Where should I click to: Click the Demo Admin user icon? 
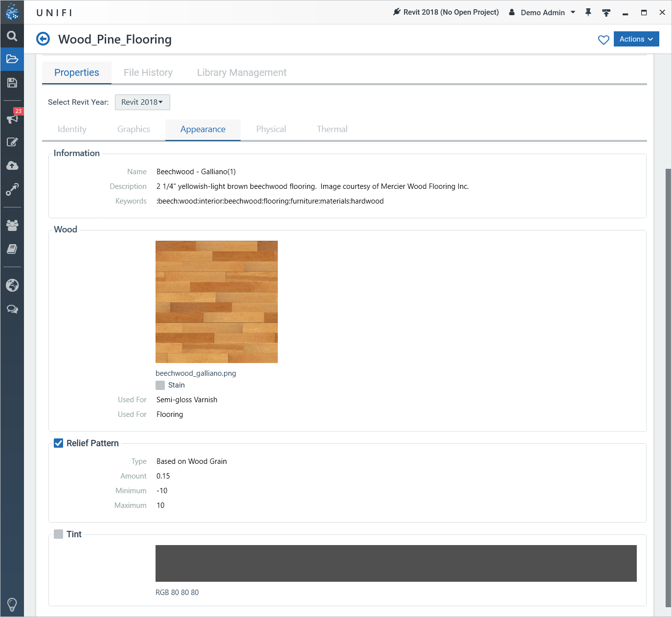point(512,12)
